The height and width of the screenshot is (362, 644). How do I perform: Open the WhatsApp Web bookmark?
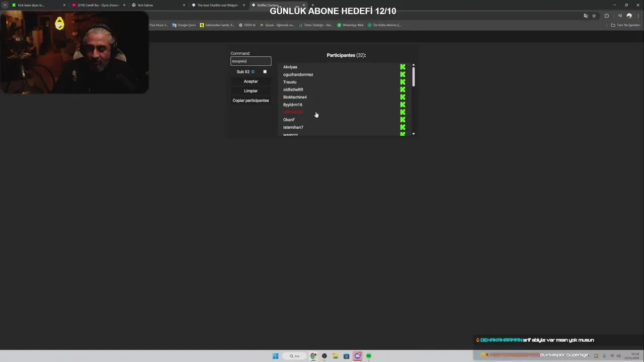[x=350, y=25]
